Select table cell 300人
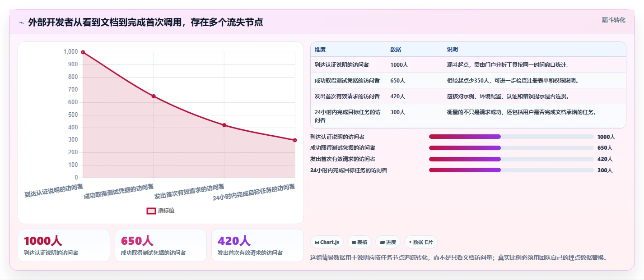The height and width of the screenshot is (280, 644). [x=397, y=112]
